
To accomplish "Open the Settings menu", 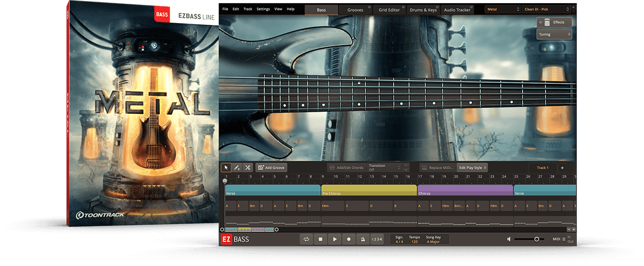I will pyautogui.click(x=263, y=9).
